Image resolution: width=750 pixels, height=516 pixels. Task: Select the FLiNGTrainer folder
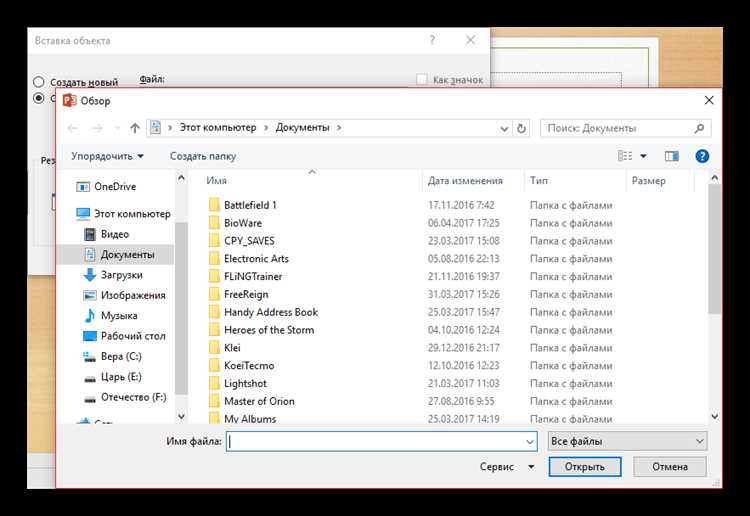pos(246,276)
